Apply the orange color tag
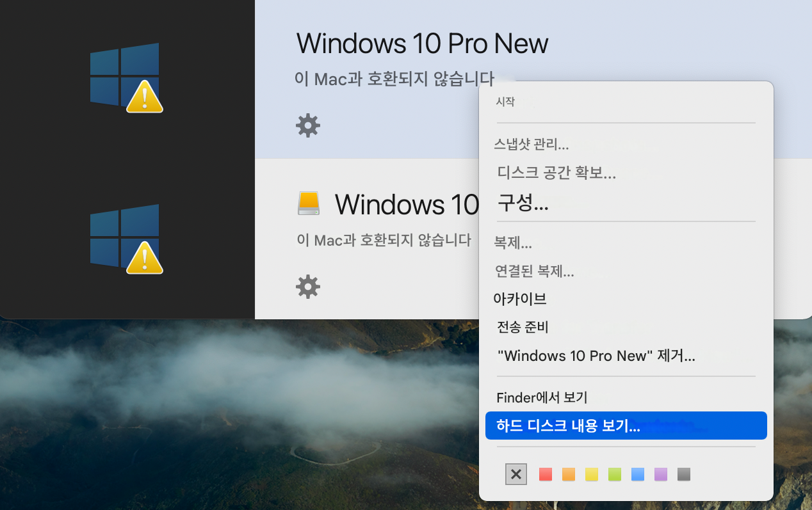 click(x=569, y=474)
